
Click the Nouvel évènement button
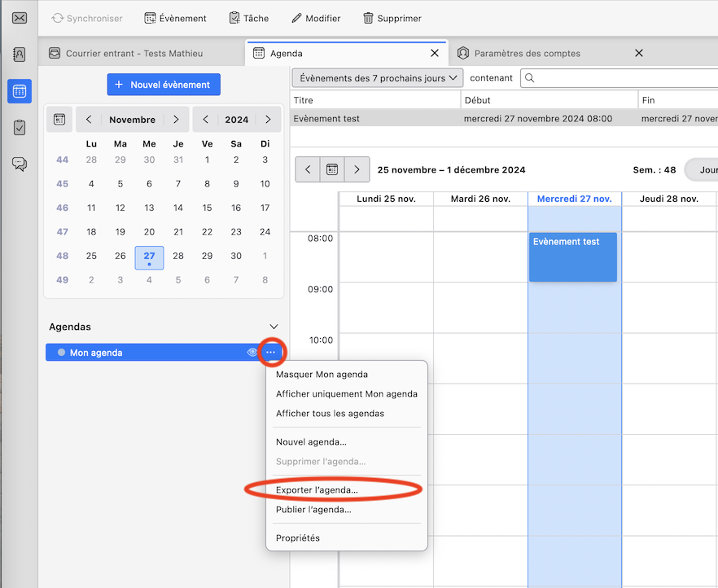(164, 85)
